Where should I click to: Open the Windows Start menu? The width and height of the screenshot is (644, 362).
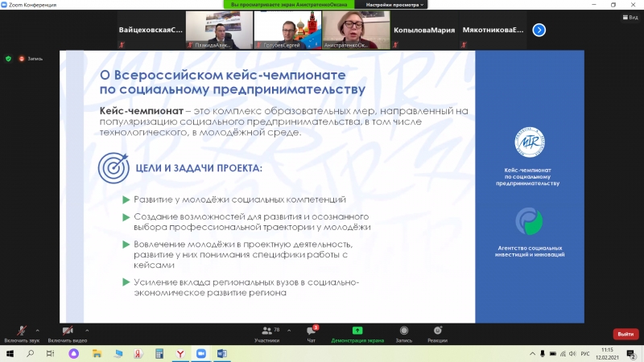click(x=9, y=353)
